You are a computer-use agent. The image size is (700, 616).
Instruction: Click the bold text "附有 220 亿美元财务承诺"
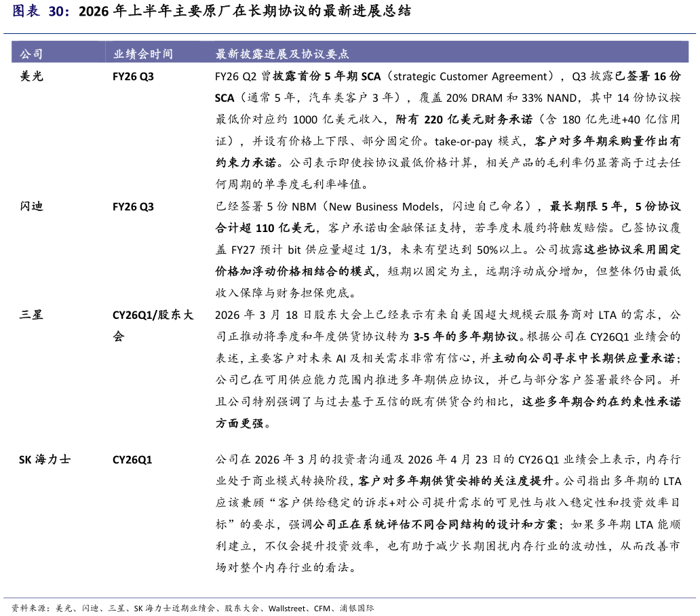coord(464,119)
